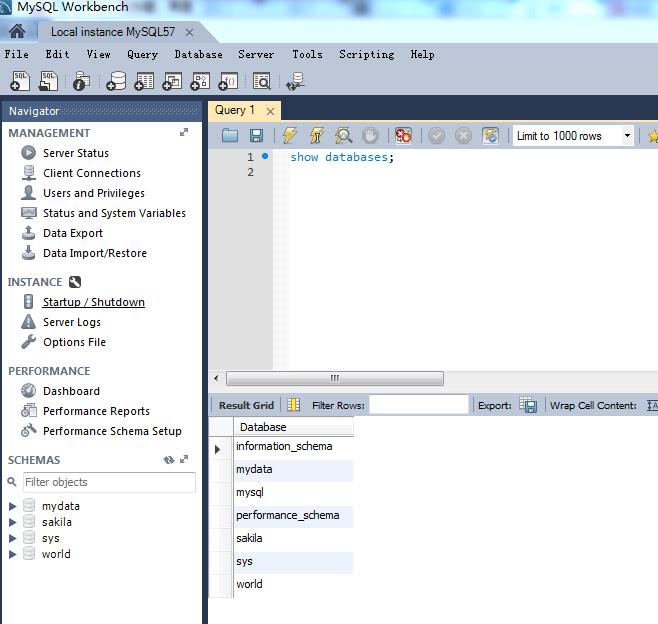This screenshot has height=624, width=658.
Task: Open the Options File item
Action: click(74, 342)
